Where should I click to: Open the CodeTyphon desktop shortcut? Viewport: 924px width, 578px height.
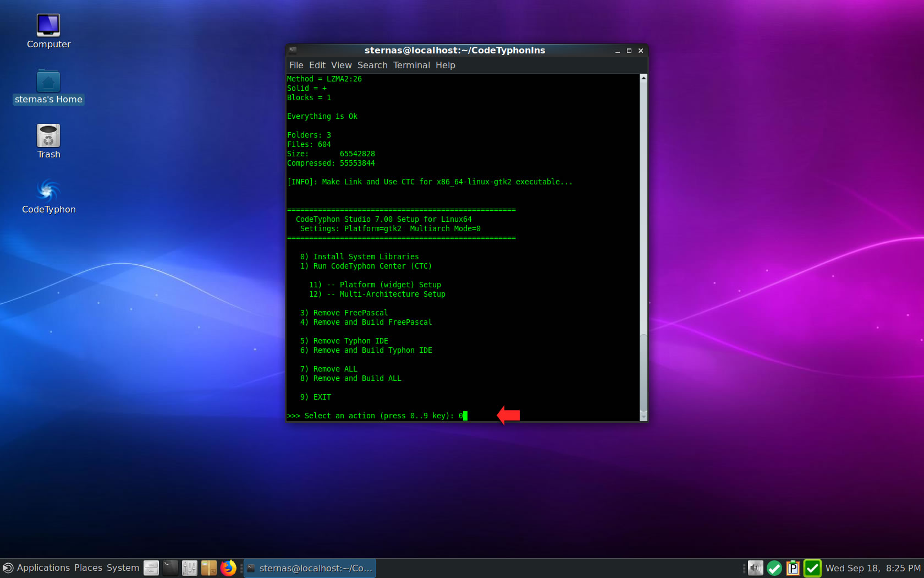(x=48, y=191)
